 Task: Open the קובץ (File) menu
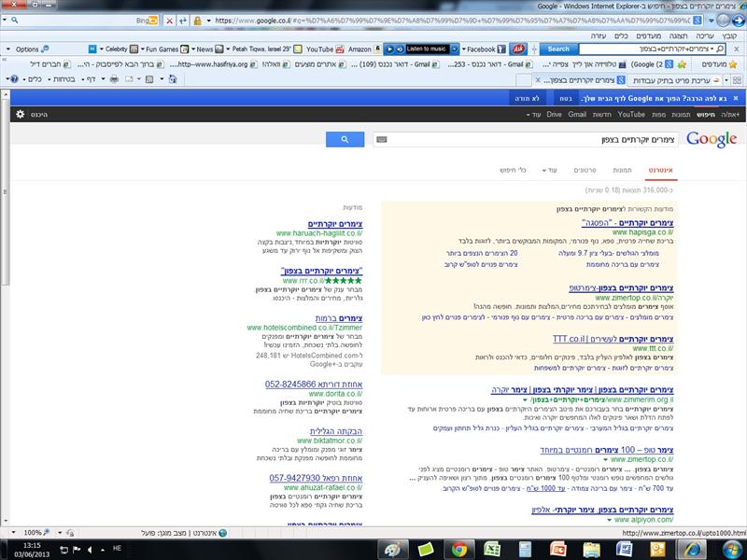pos(729,35)
